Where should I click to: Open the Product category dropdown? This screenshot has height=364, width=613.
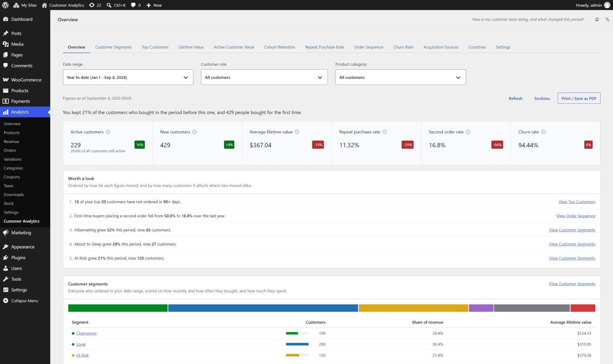(x=400, y=77)
